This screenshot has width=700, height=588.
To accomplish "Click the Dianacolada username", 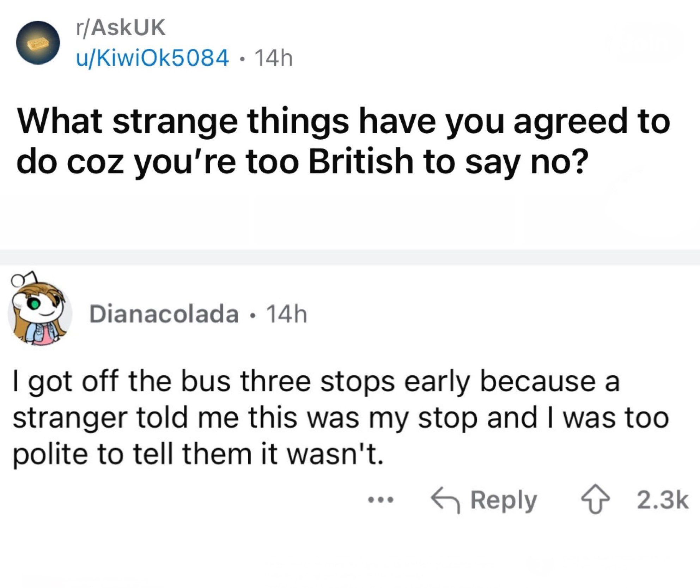I will pos(164,314).
